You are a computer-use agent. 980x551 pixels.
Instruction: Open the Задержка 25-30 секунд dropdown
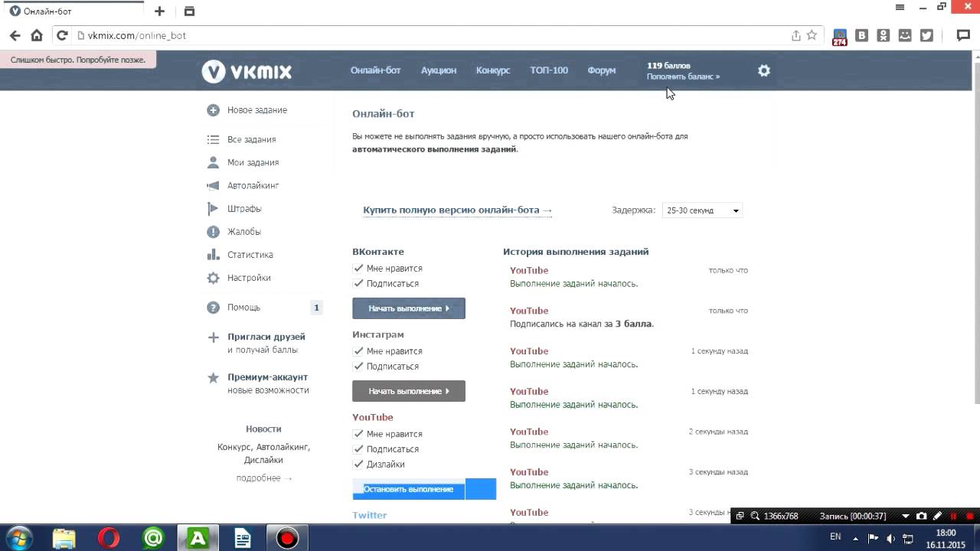702,210
